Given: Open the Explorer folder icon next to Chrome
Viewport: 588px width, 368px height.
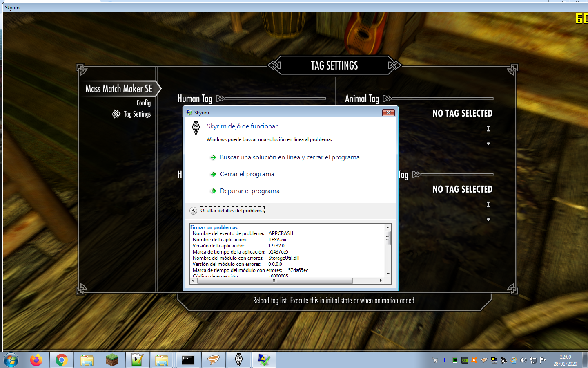Looking at the screenshot, I should (x=87, y=360).
